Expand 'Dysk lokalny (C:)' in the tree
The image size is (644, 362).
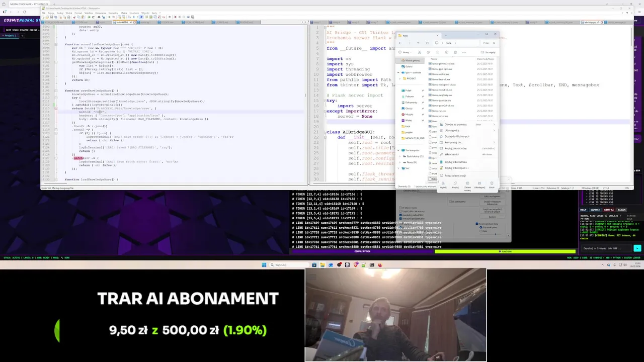pos(400,156)
